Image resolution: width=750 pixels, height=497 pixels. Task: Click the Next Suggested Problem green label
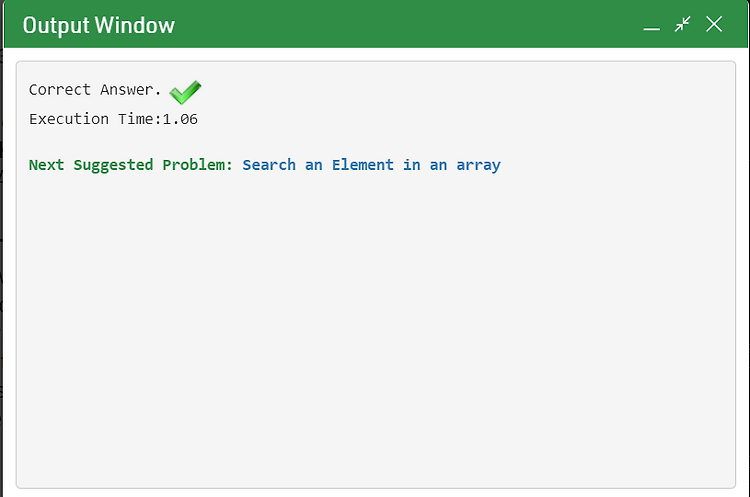pos(131,165)
